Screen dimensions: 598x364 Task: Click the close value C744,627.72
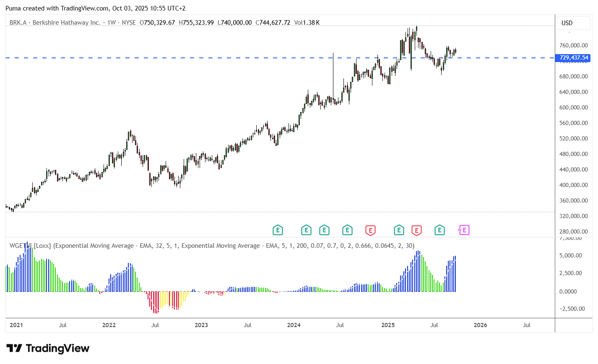[x=273, y=23]
